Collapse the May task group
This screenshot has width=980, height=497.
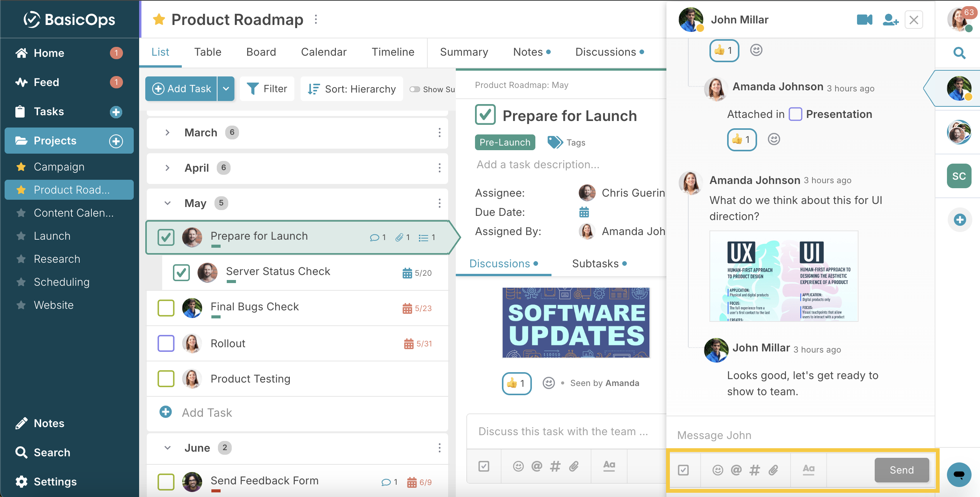[x=167, y=203]
